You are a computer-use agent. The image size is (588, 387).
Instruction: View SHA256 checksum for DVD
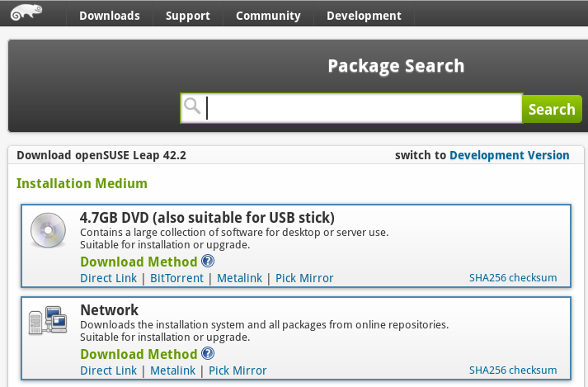coord(513,278)
